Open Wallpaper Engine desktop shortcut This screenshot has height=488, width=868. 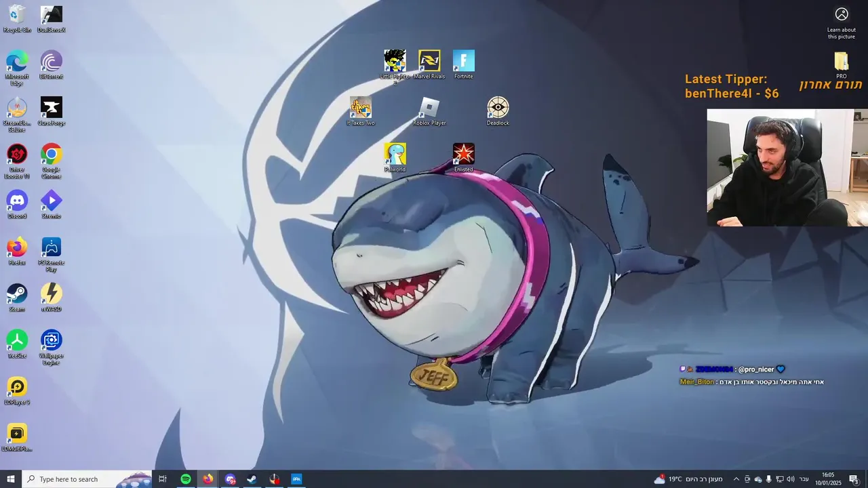52,347
